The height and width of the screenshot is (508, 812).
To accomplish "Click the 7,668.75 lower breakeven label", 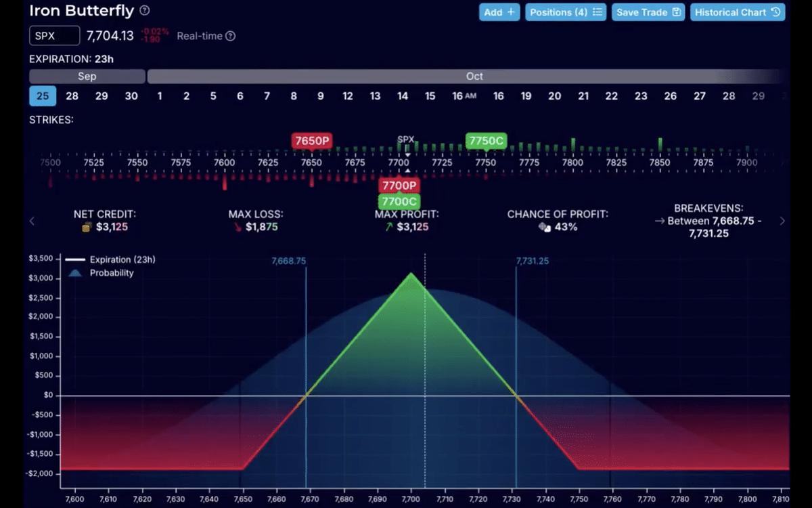I will (289, 261).
